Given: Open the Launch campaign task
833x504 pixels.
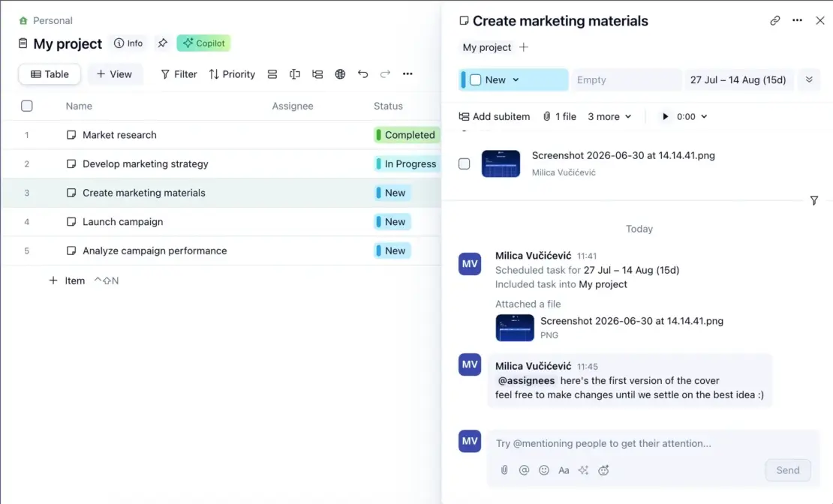Looking at the screenshot, I should 123,222.
